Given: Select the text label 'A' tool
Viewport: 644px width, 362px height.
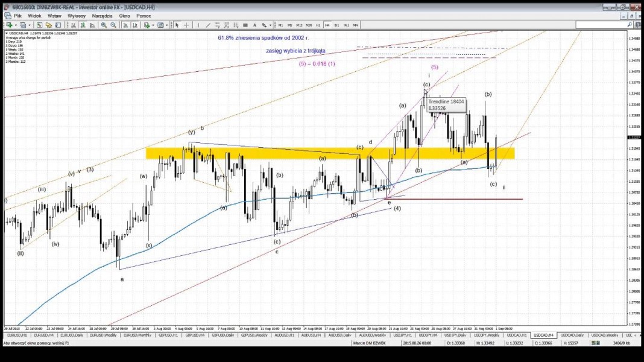Looking at the screenshot, I should tap(254, 25).
